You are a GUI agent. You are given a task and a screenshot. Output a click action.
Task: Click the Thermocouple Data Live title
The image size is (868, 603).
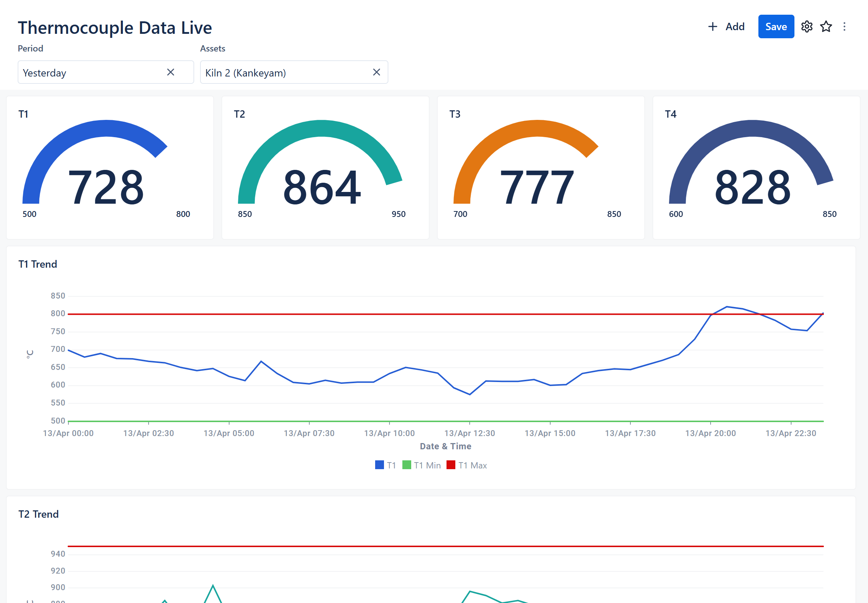point(115,28)
